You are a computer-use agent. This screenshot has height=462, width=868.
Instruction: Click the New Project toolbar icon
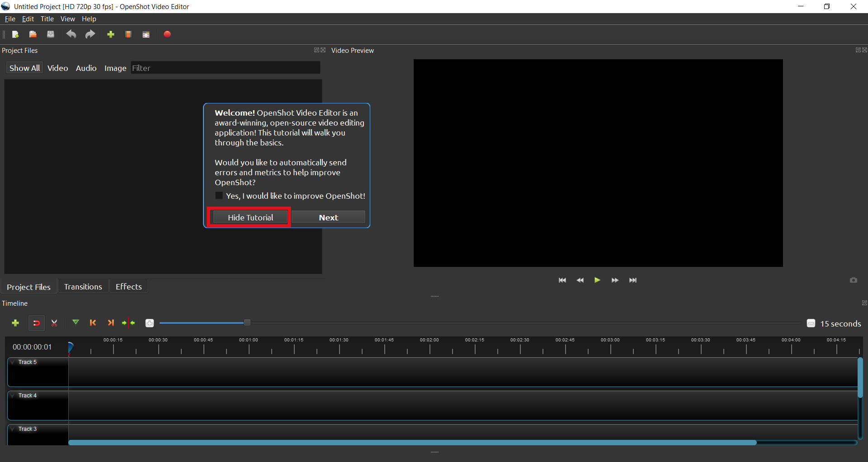(15, 34)
